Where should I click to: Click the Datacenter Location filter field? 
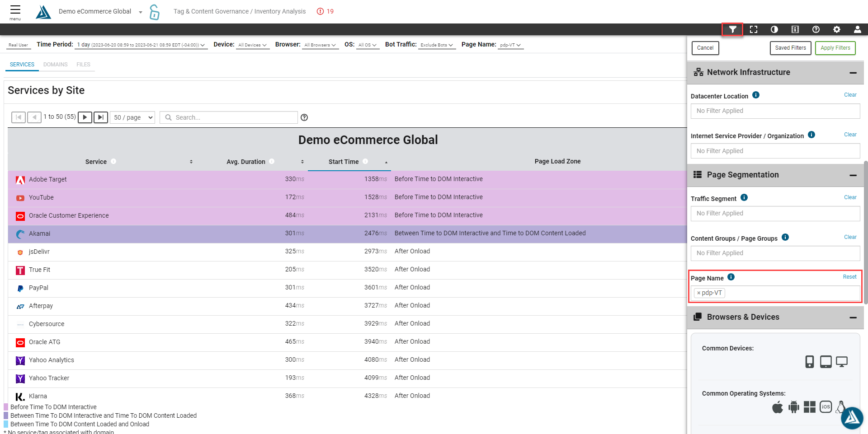[775, 111]
